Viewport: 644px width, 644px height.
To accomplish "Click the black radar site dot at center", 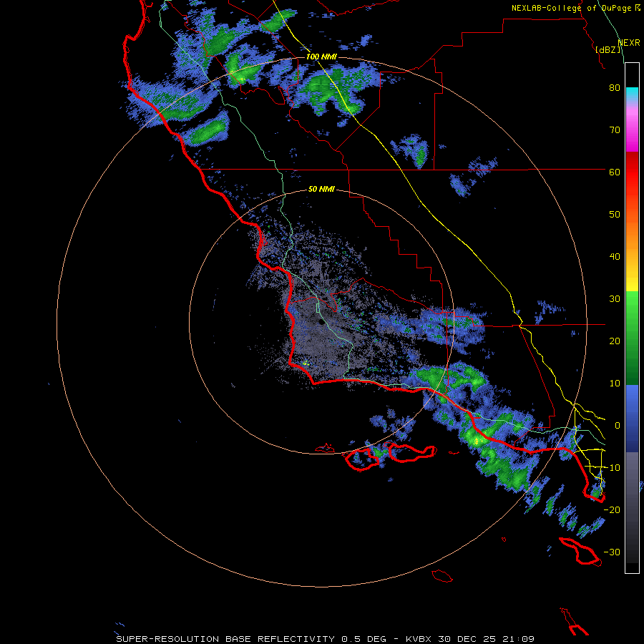I will [x=321, y=322].
